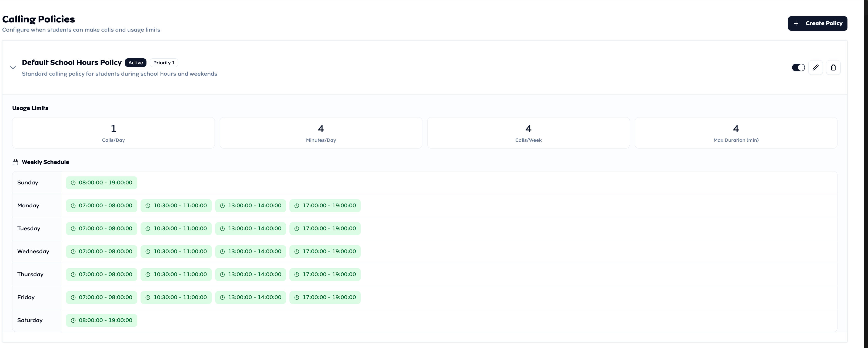Click clock icon in Friday 17:00:00 slot
Viewport: 868px width, 348px height.
pos(297,298)
